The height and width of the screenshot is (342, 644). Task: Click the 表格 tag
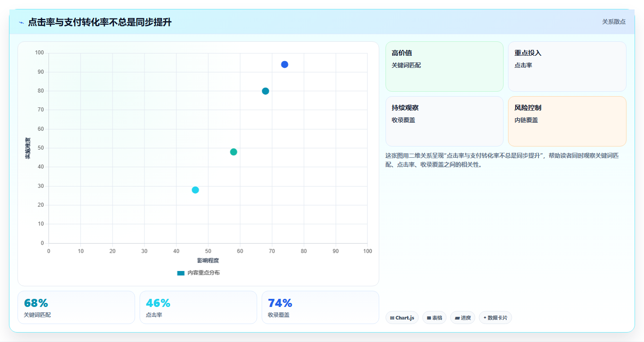pos(434,318)
